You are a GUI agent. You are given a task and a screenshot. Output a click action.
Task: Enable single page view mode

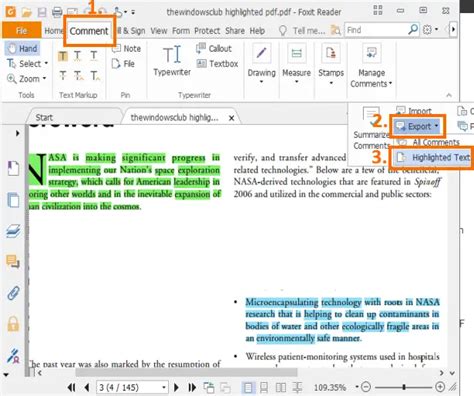[x=248, y=387]
